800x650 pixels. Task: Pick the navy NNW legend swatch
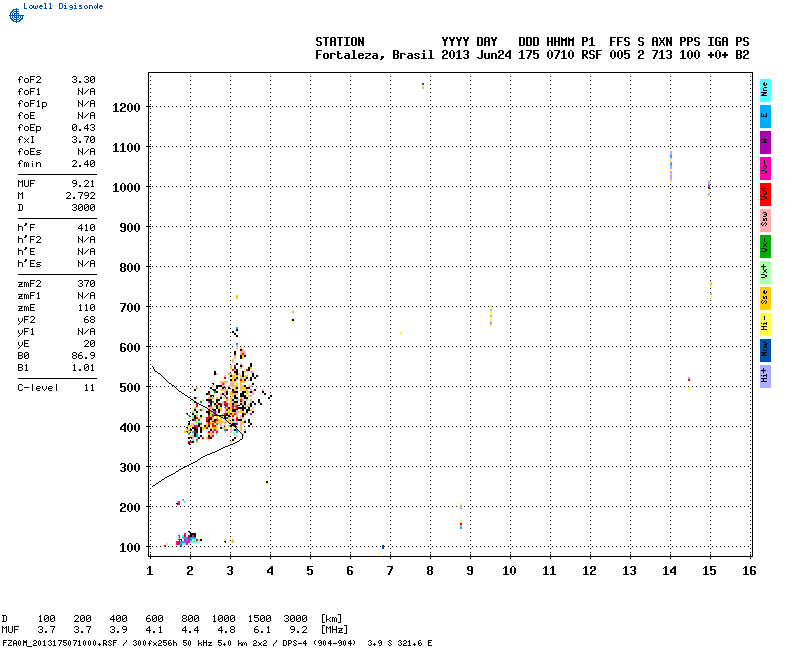click(x=765, y=351)
